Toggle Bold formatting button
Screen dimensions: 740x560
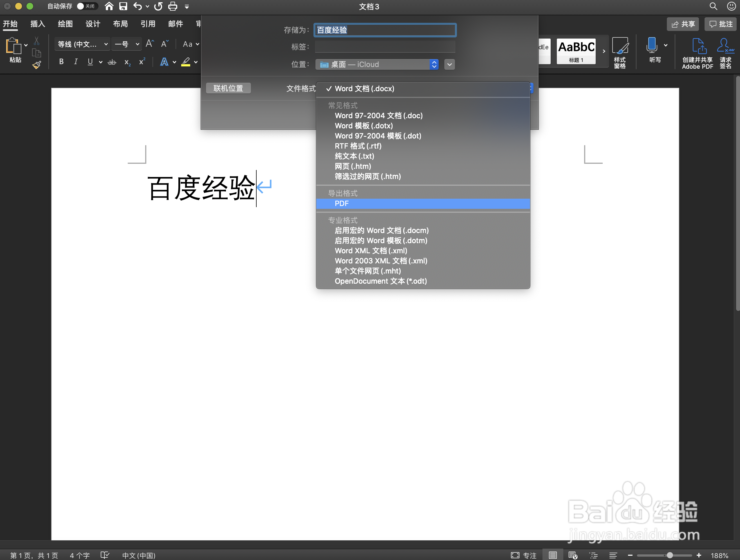(61, 62)
